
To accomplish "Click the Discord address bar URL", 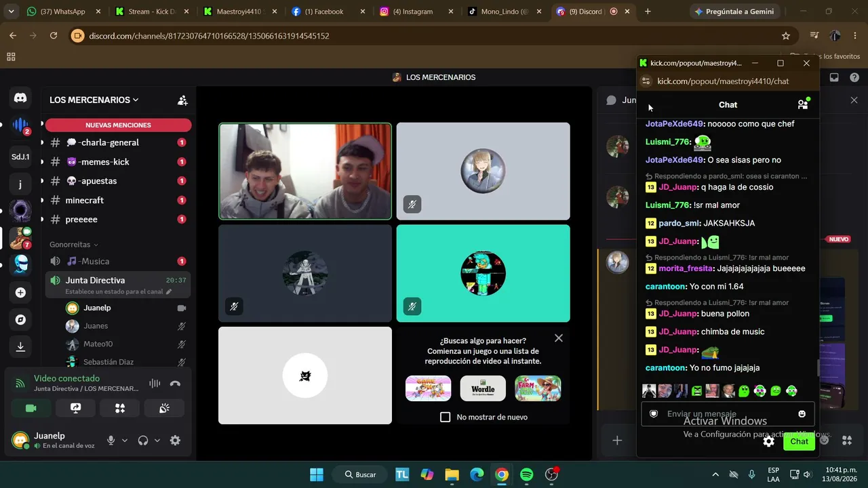I will [209, 36].
